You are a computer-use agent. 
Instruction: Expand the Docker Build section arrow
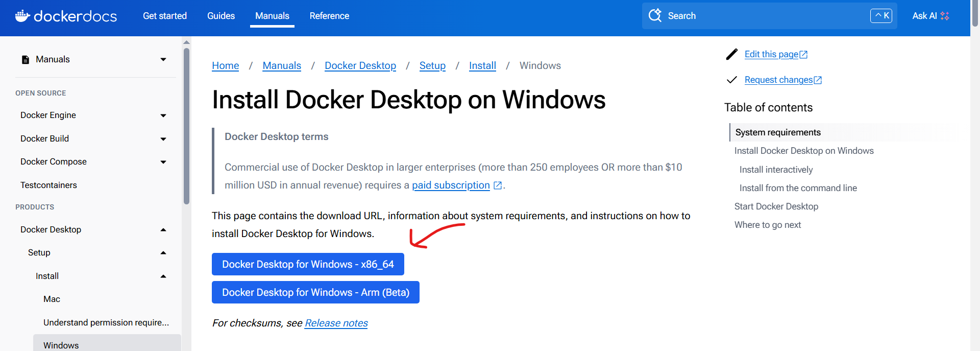tap(163, 139)
